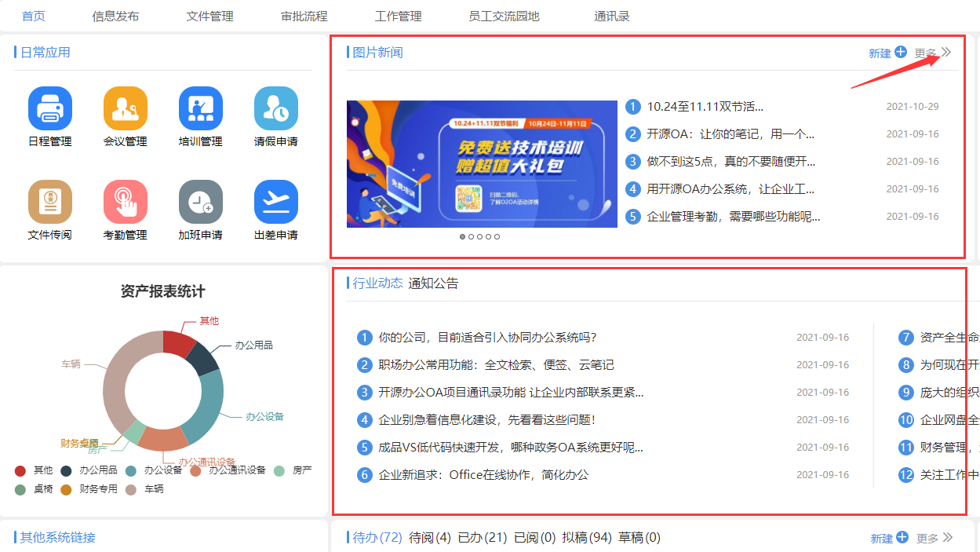
Task: Switch to the 通知公告 tab
Action: click(433, 283)
